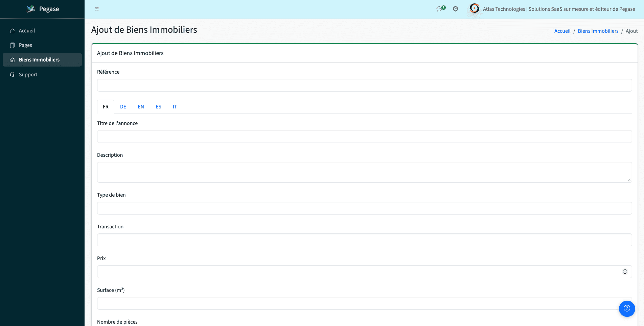The image size is (644, 326).
Task: Select the IT language tab
Action: click(x=175, y=107)
